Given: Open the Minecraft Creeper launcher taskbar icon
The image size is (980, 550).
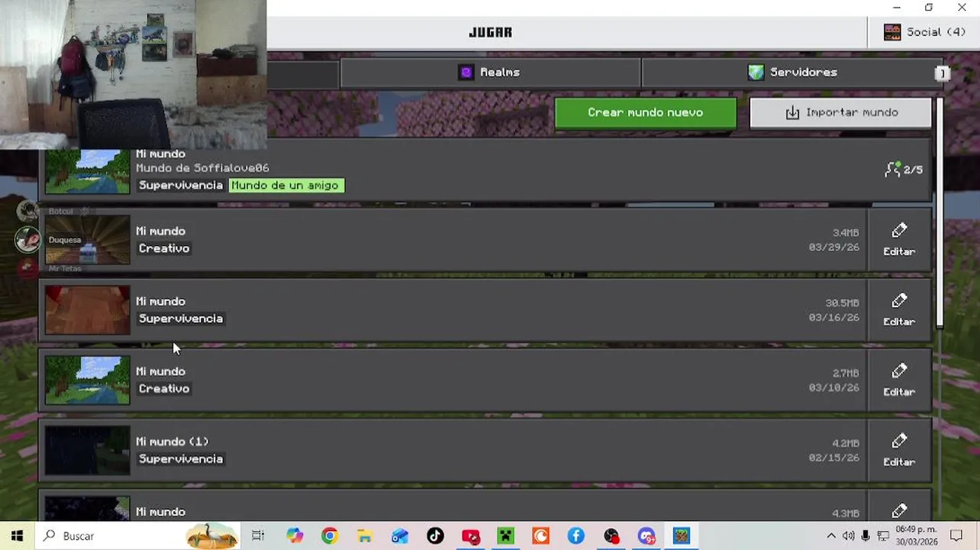Looking at the screenshot, I should pyautogui.click(x=505, y=536).
